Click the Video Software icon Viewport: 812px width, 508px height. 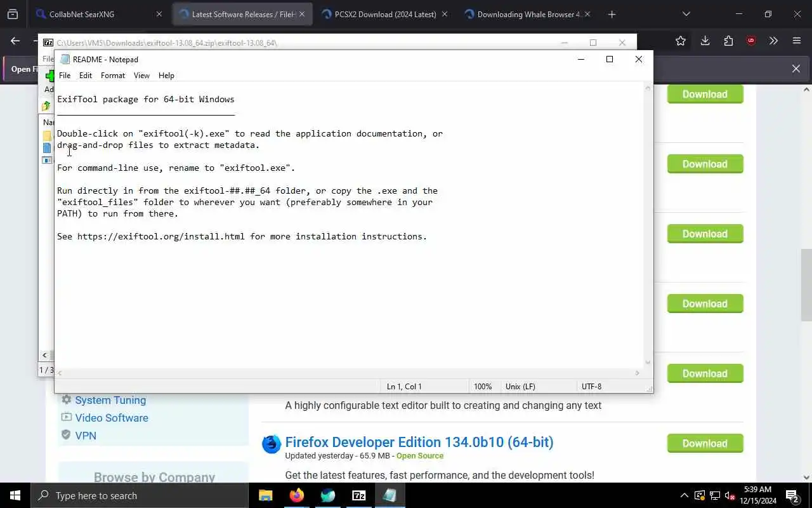pyautogui.click(x=66, y=417)
